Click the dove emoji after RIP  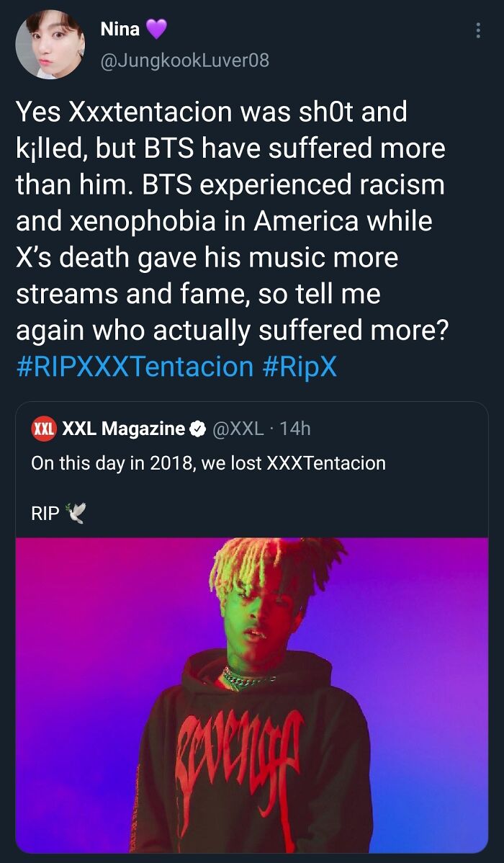[76, 513]
